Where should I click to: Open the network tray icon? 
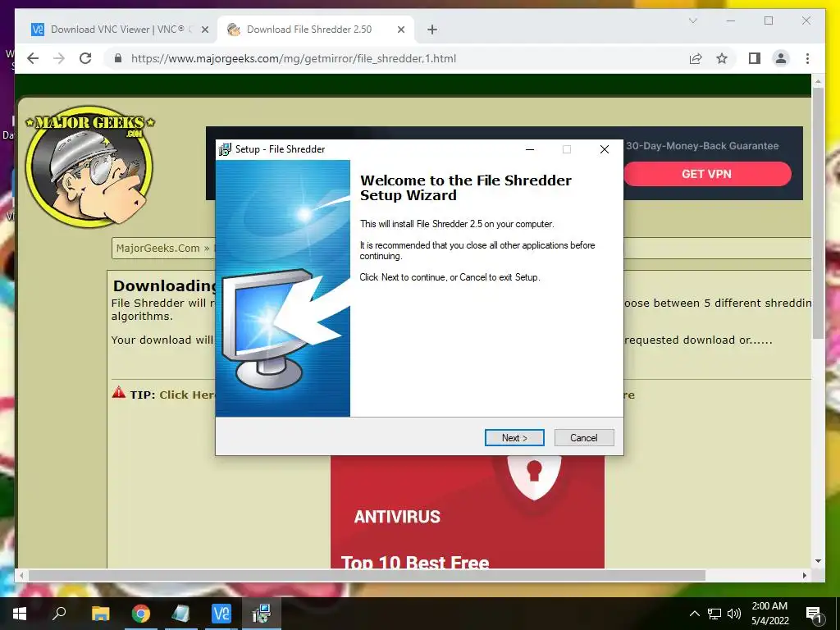click(714, 614)
